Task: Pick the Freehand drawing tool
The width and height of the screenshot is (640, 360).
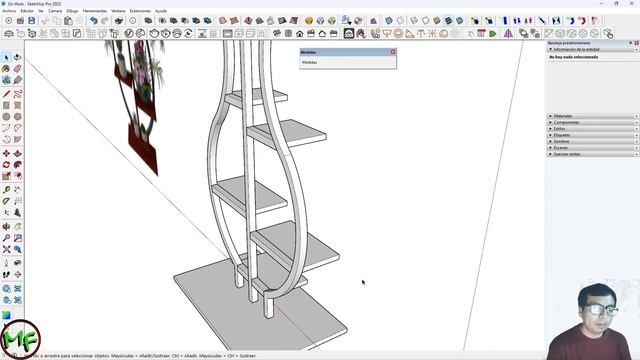Action: click(x=18, y=94)
